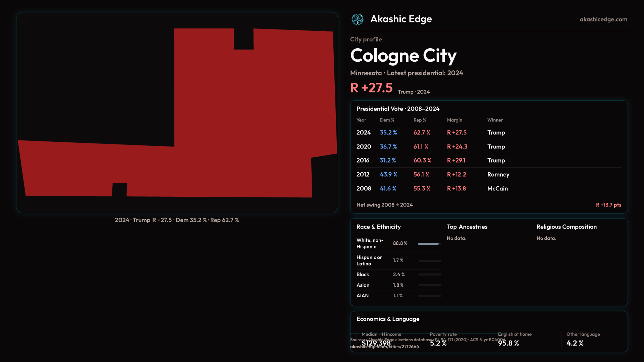Click the Cologne City title heading

click(403, 55)
